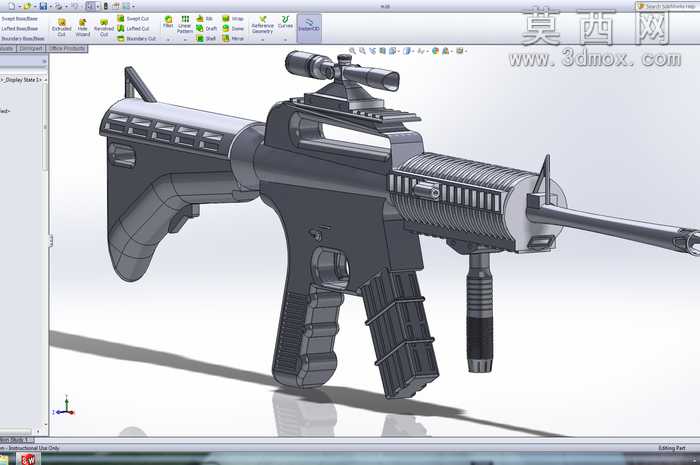The image size is (700, 465).
Task: Click Boundary Boss/Base feature
Action: (x=23, y=38)
